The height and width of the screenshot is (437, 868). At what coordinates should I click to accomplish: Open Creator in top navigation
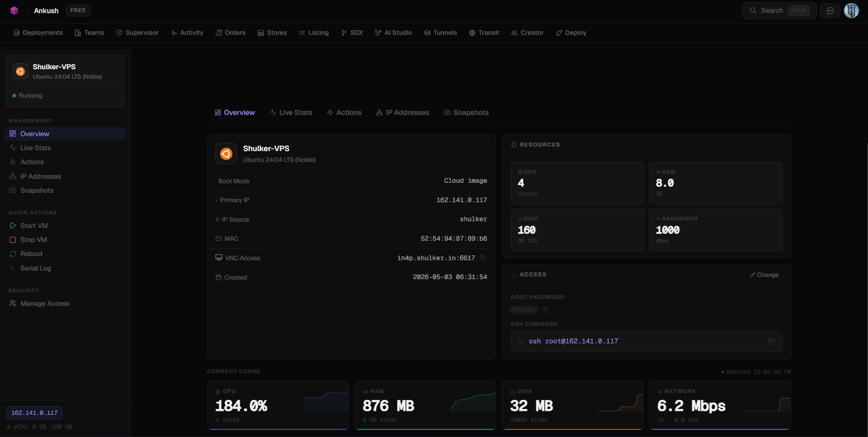click(x=527, y=33)
